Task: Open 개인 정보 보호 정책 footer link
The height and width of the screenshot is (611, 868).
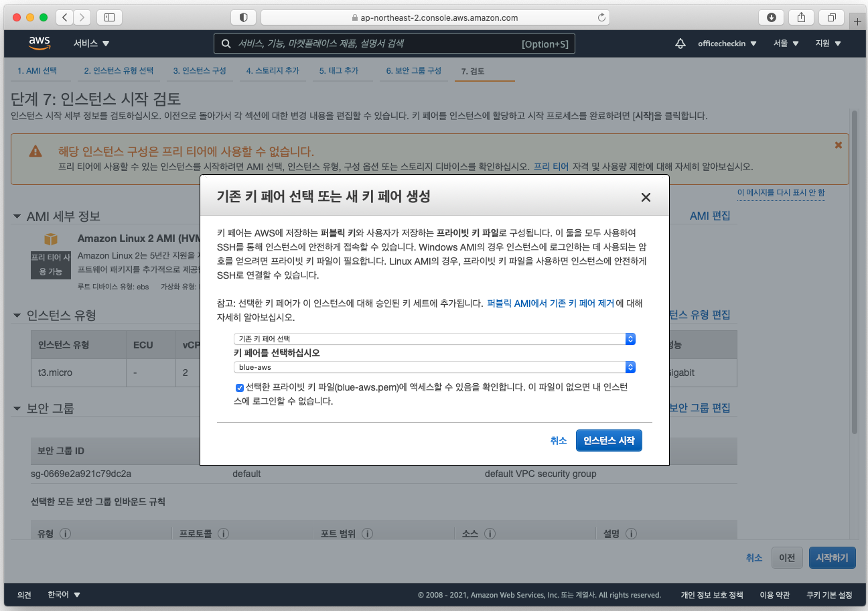Action: pos(712,595)
